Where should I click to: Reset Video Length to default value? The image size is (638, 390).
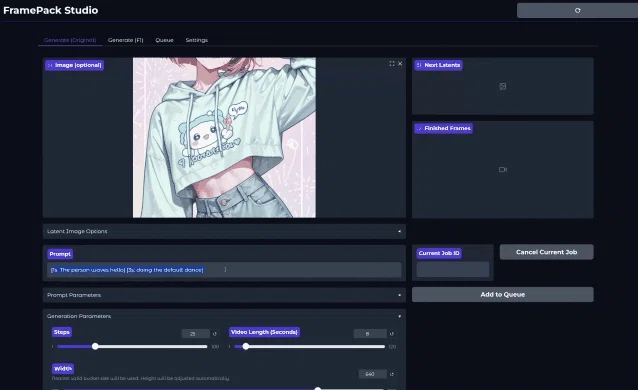point(392,334)
